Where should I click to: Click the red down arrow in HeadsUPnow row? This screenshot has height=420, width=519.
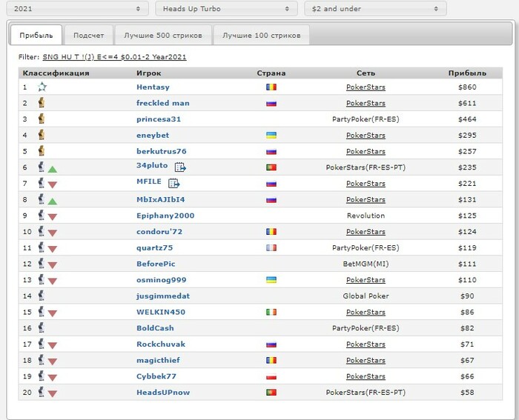[53, 394]
